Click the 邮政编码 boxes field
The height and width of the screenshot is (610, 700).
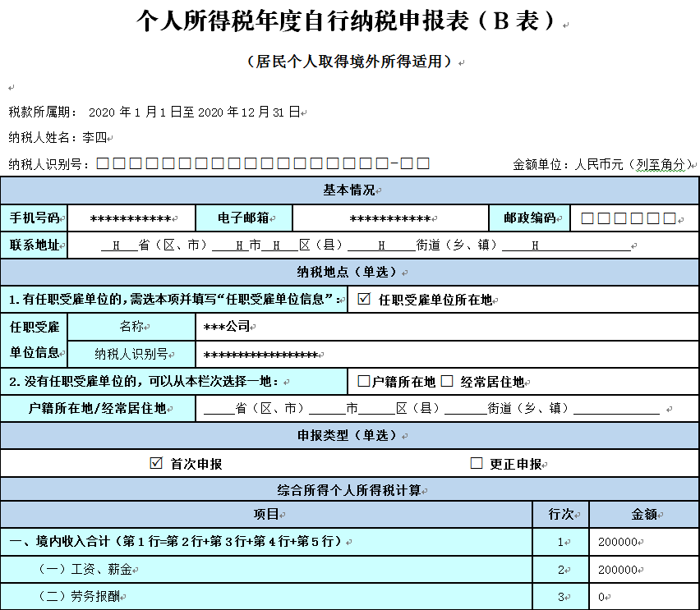point(629,218)
